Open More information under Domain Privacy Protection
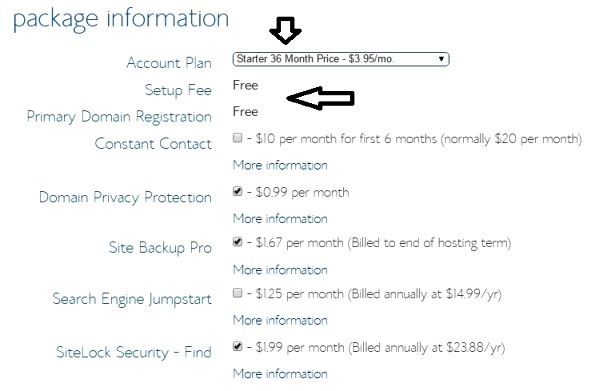591x391 pixels. [x=280, y=219]
